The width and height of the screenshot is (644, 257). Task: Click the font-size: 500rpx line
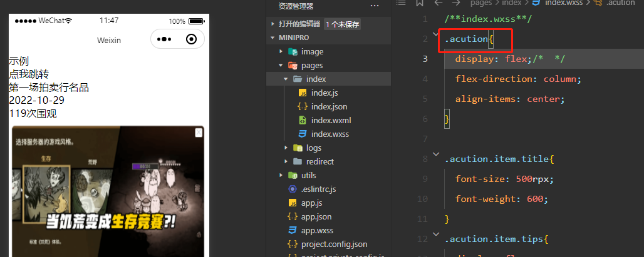[x=505, y=179]
